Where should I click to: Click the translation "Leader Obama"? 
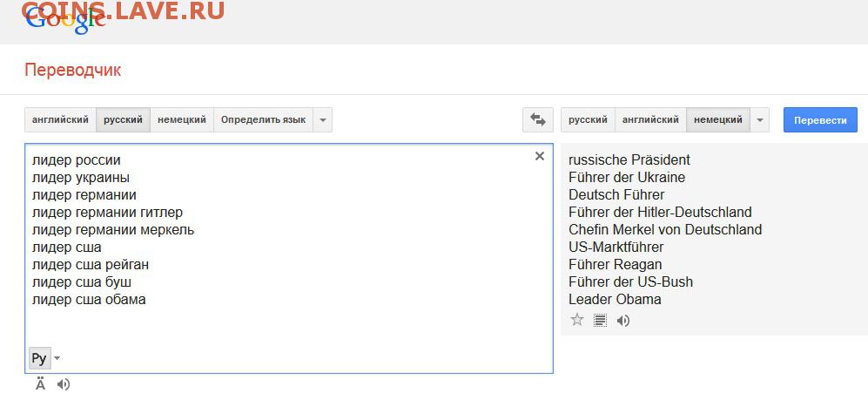point(615,300)
